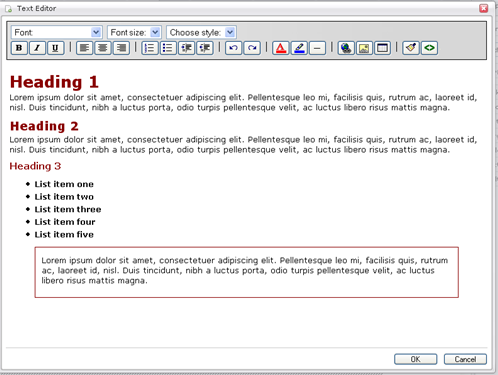Click the paragraph below Heading 1
The width and height of the screenshot is (498, 375).
coord(243,102)
